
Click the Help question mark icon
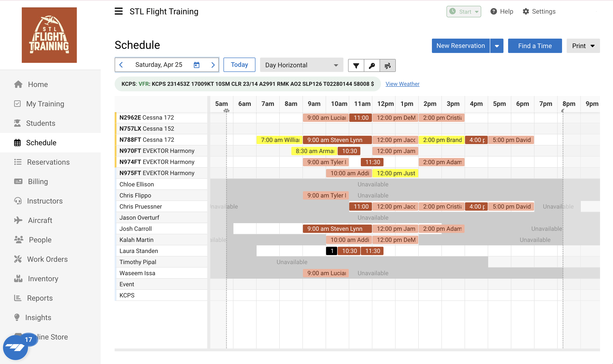[494, 11]
